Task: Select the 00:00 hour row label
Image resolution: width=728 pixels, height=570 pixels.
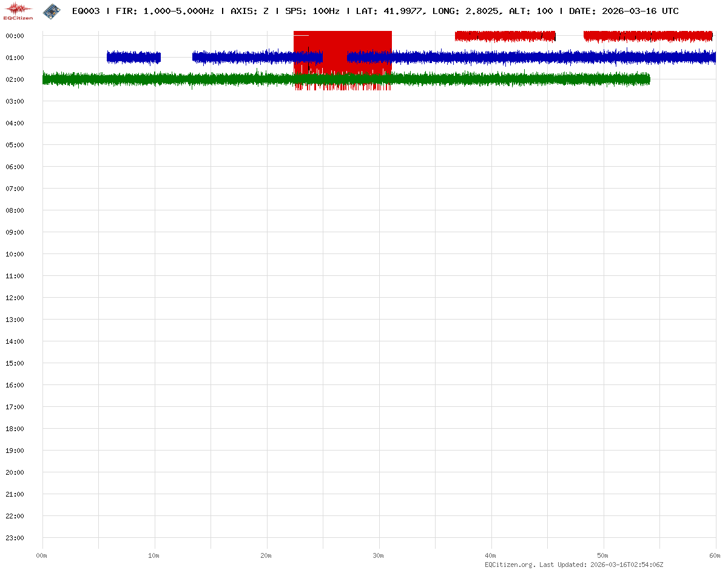Action: tap(15, 36)
